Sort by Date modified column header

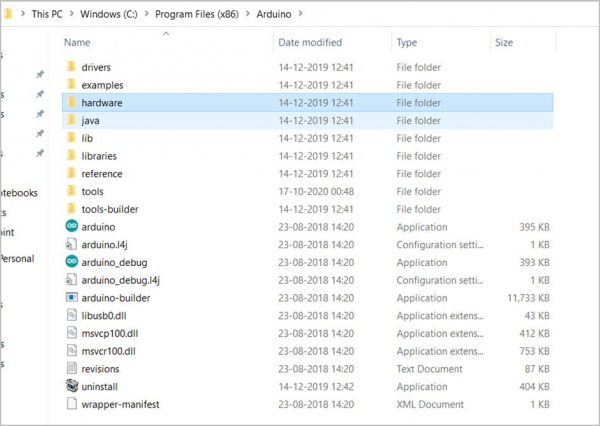point(310,42)
